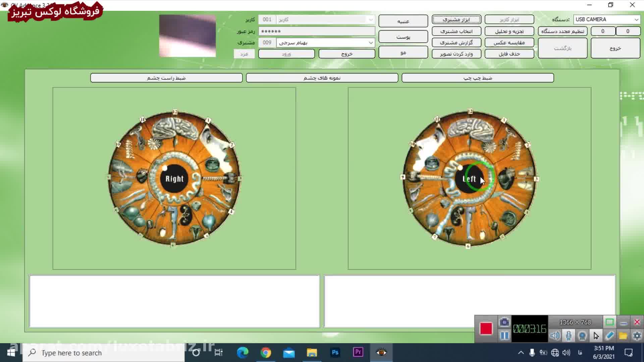Open File Explorer from taskbar
The width and height of the screenshot is (644, 362).
312,353
